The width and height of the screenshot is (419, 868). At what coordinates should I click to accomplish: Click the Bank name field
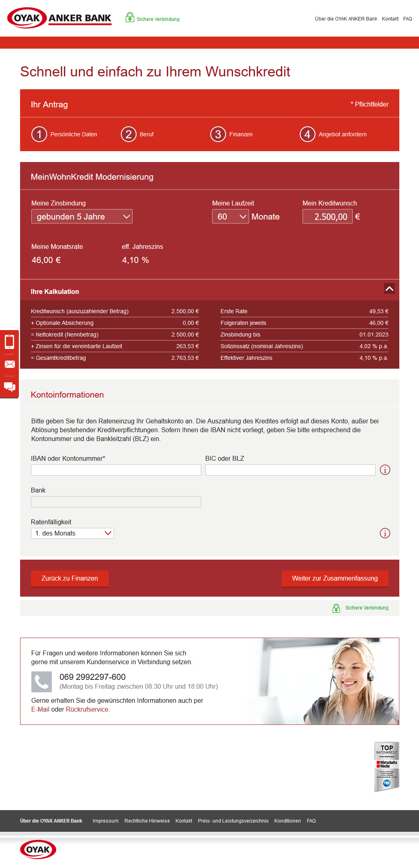116,502
